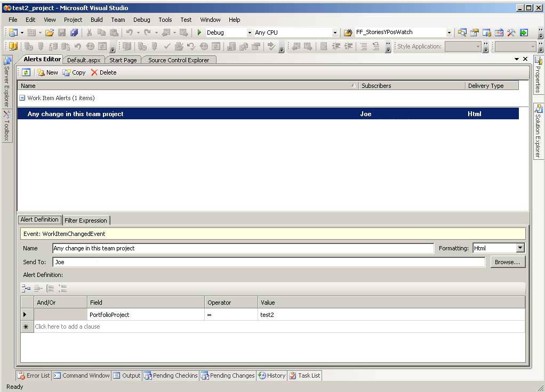Click the green arrow Start Page icon
Screen dimensions: 545x392
pyautogui.click(x=524, y=32)
